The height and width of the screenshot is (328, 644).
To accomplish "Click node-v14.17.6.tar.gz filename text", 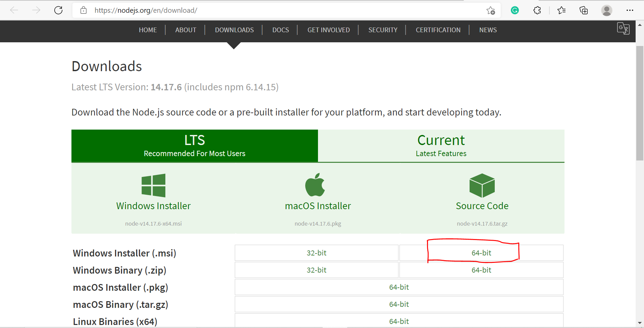I will 482,224.
